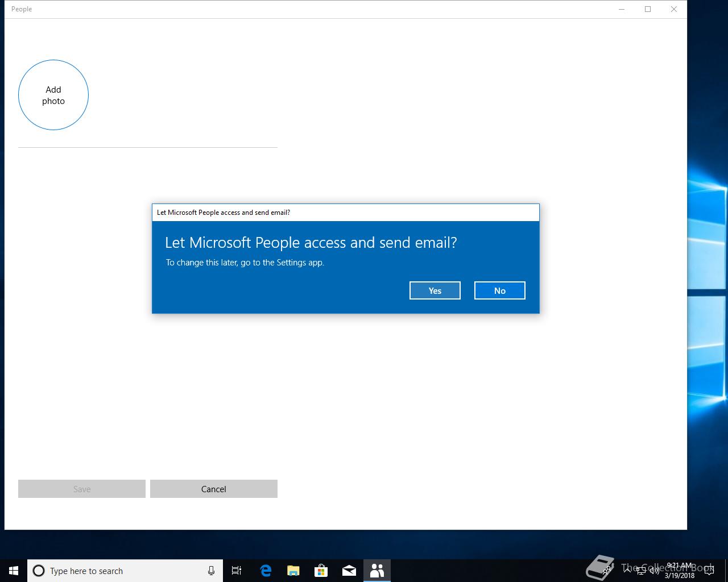The height and width of the screenshot is (582, 728).
Task: Open the volume control tray icon
Action: pyautogui.click(x=654, y=571)
